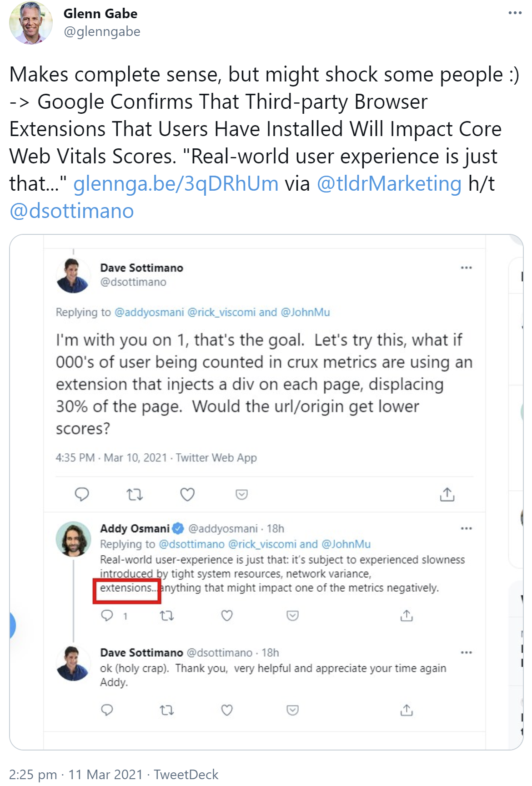This screenshot has height=786, width=532.
Task: Like Addy Osmani's reply
Action: (x=226, y=616)
